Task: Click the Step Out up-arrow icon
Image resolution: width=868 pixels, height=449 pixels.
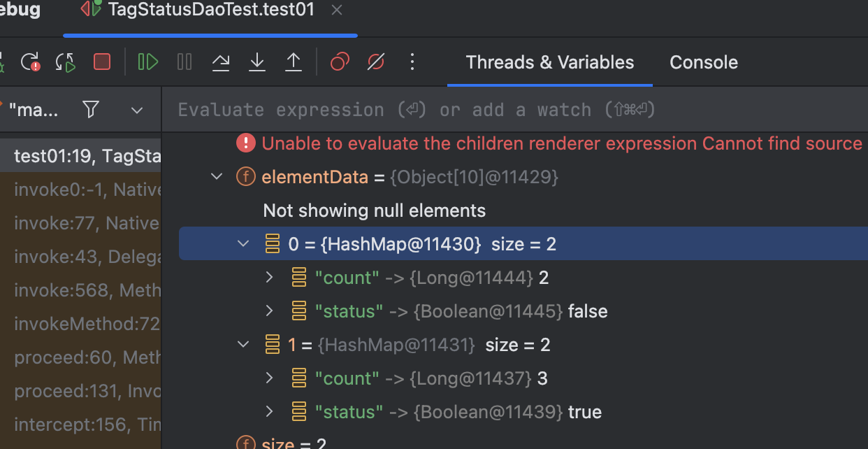Action: (294, 62)
